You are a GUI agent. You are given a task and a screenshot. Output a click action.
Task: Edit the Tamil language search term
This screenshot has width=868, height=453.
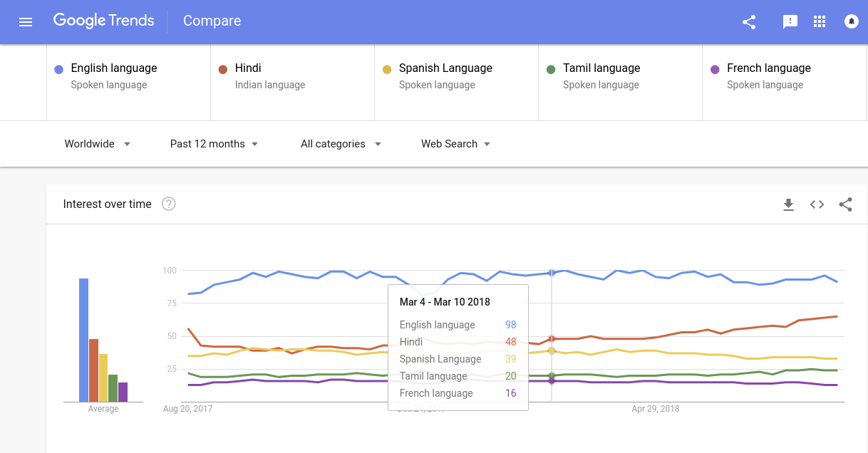601,68
